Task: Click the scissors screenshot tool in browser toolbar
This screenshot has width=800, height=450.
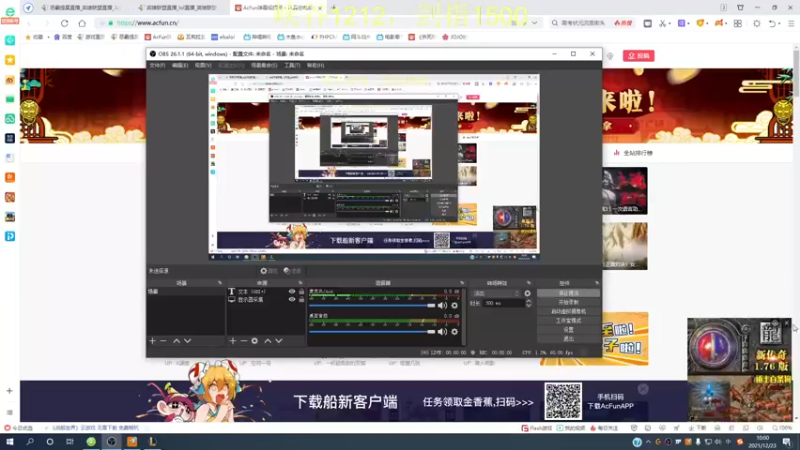Action: 663,23
